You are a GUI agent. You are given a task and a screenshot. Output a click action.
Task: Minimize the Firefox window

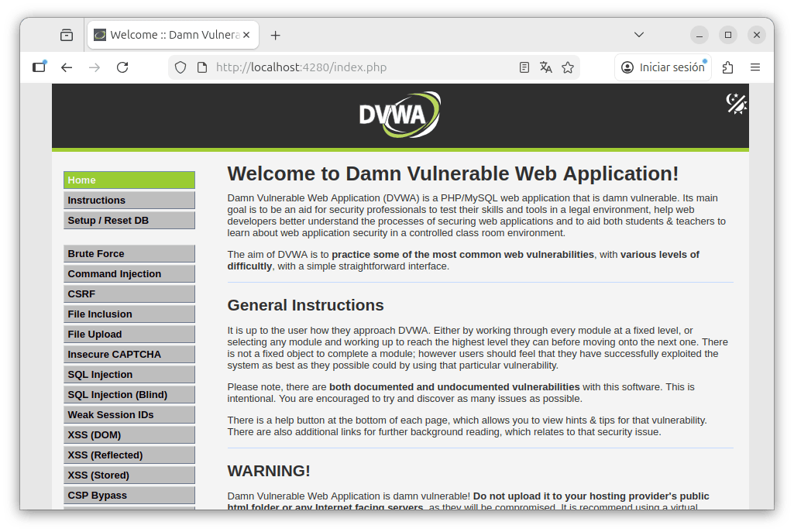(699, 35)
